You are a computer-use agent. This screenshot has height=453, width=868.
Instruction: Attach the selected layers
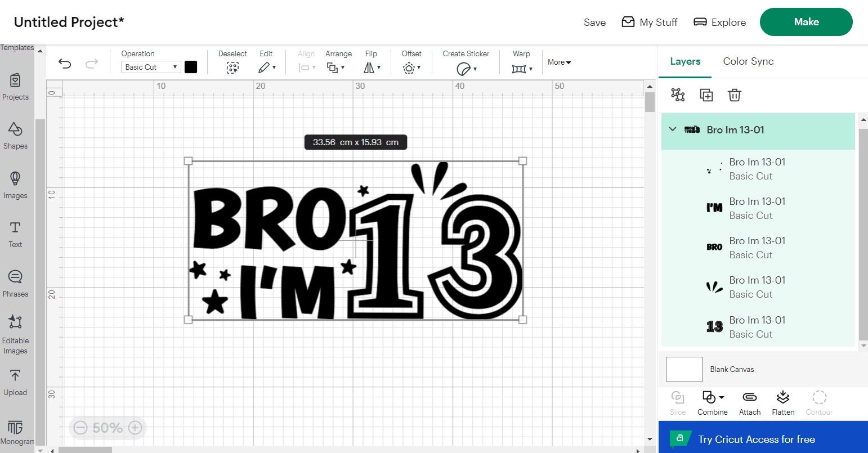point(749,401)
